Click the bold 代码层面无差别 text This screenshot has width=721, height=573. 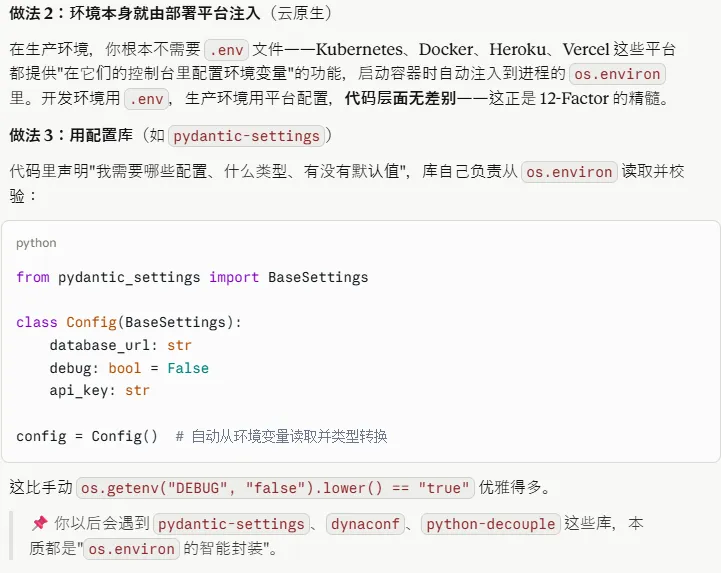pyautogui.click(x=401, y=98)
